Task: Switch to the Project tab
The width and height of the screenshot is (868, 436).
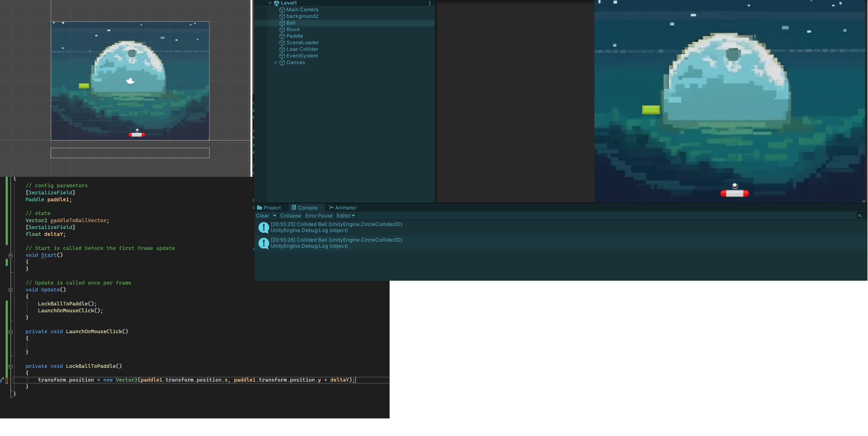Action: pos(269,208)
